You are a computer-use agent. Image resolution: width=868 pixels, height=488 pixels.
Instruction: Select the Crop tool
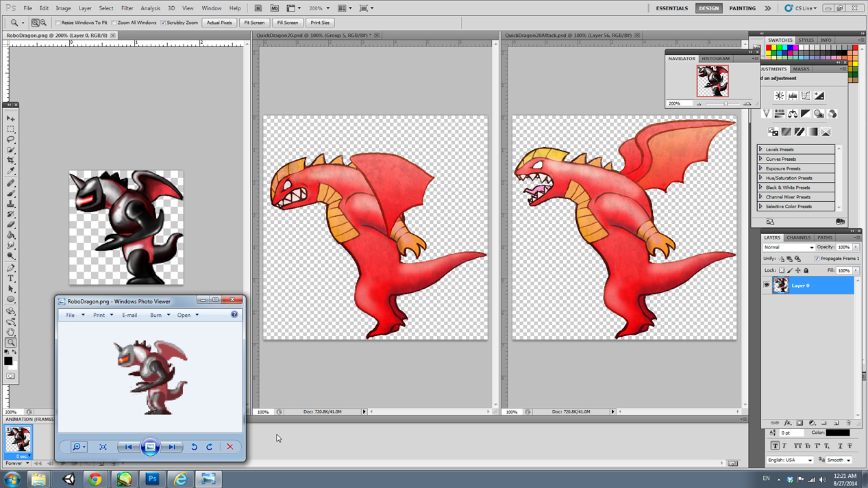(11, 159)
